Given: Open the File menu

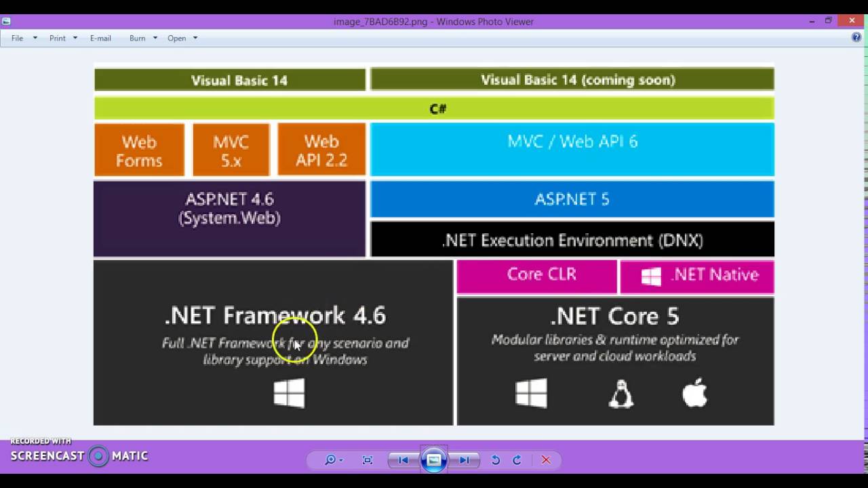Looking at the screenshot, I should coord(17,38).
